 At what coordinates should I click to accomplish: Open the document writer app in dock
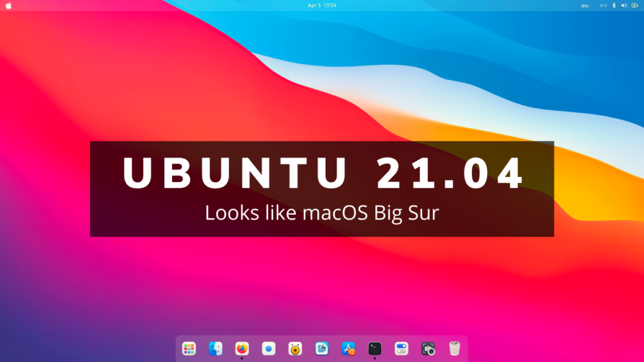pos(321,349)
